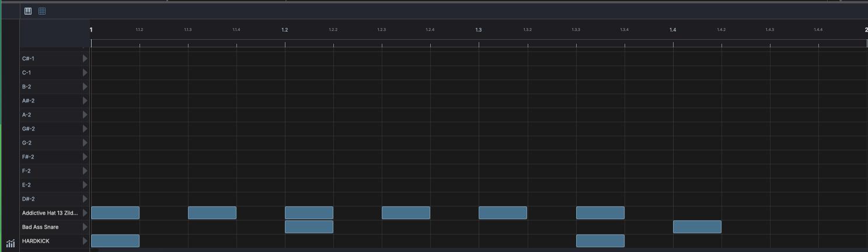Click the 1.4 marker on timeline ruler

click(x=673, y=30)
